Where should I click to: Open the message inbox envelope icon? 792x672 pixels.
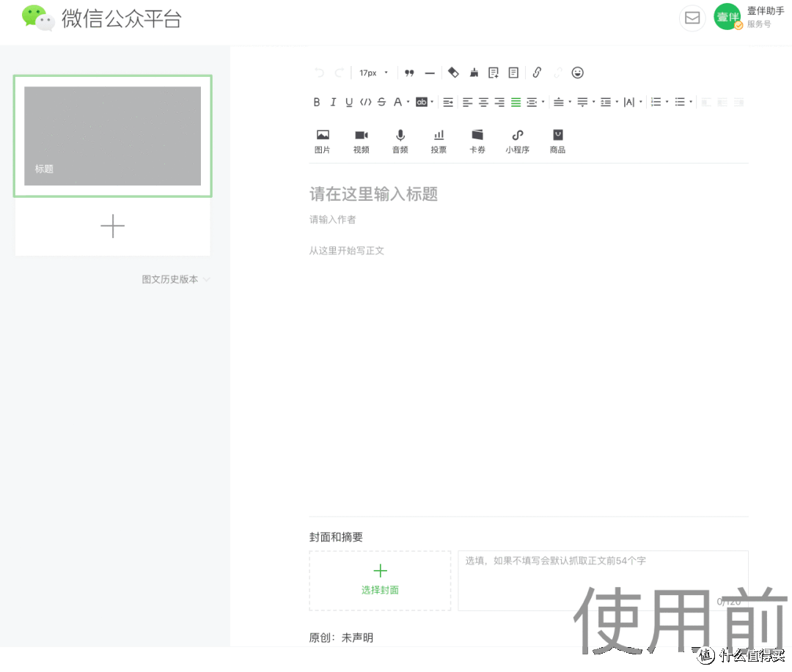(x=692, y=18)
